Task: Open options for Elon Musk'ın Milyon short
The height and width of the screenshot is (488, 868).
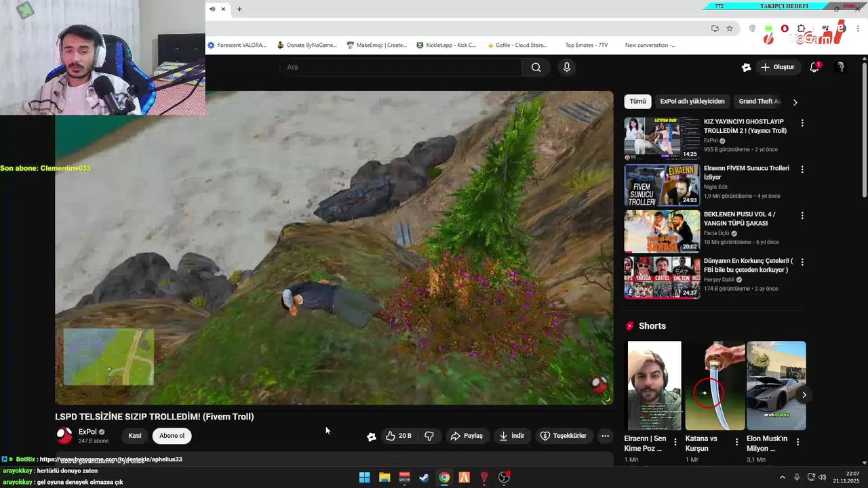Action: pos(797,442)
